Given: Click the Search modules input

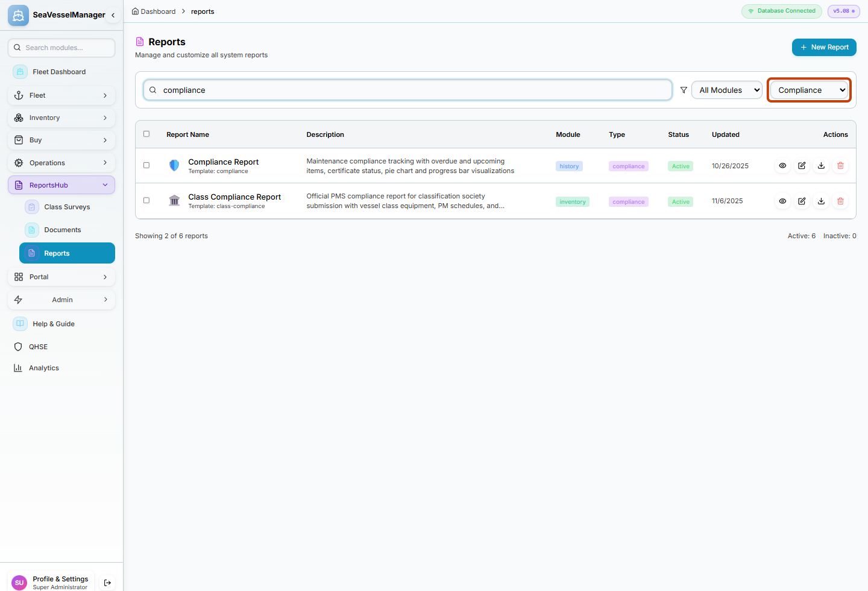Looking at the screenshot, I should point(61,48).
